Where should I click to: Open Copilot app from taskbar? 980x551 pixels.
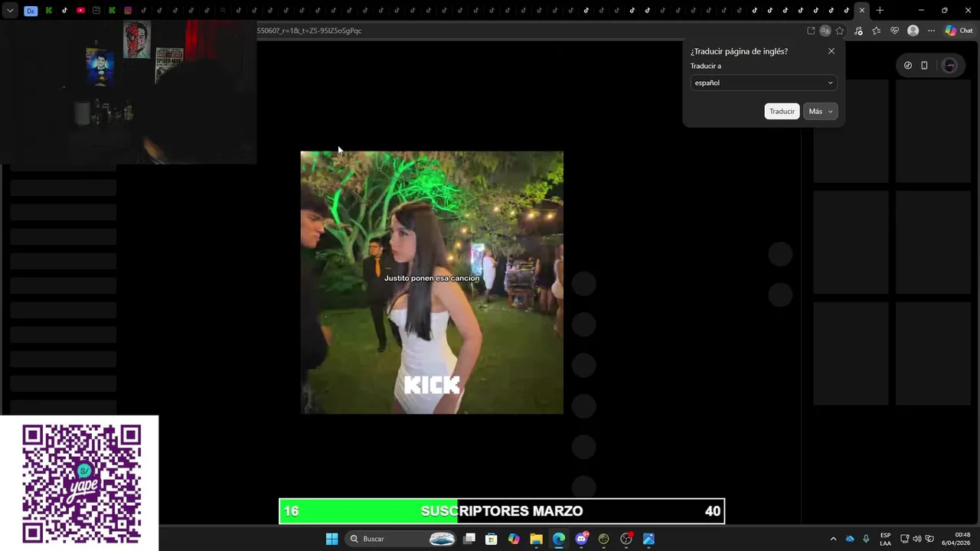(514, 539)
